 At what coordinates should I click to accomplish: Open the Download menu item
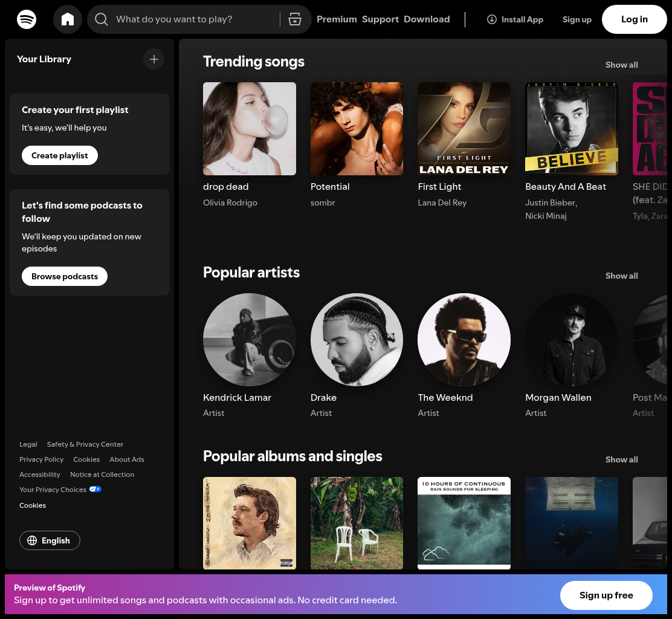click(427, 19)
